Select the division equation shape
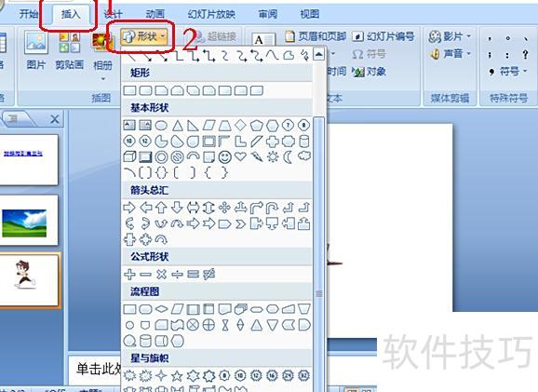Image resolution: width=538 pixels, height=392 pixels. [178, 275]
